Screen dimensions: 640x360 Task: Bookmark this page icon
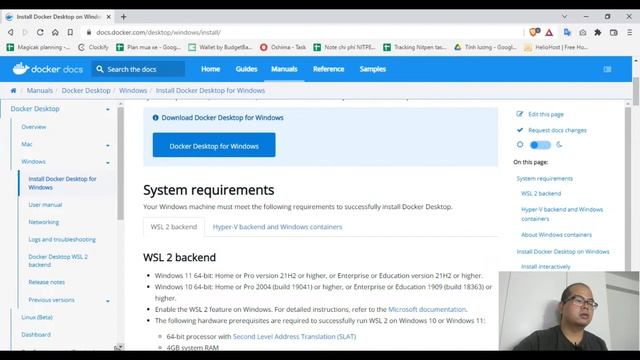click(70, 32)
